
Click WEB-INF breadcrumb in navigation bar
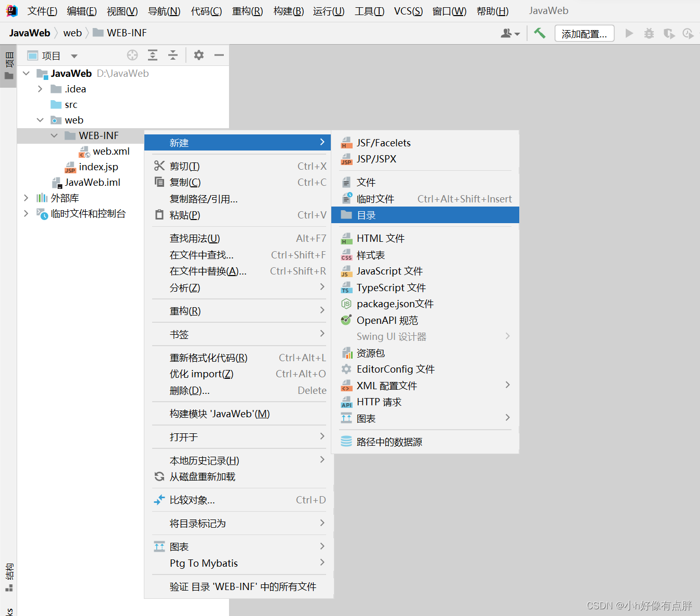[x=120, y=33]
